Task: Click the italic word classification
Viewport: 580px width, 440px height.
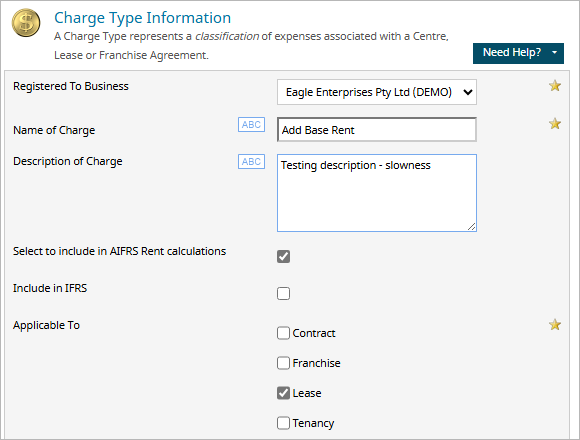Action: pyautogui.click(x=227, y=36)
